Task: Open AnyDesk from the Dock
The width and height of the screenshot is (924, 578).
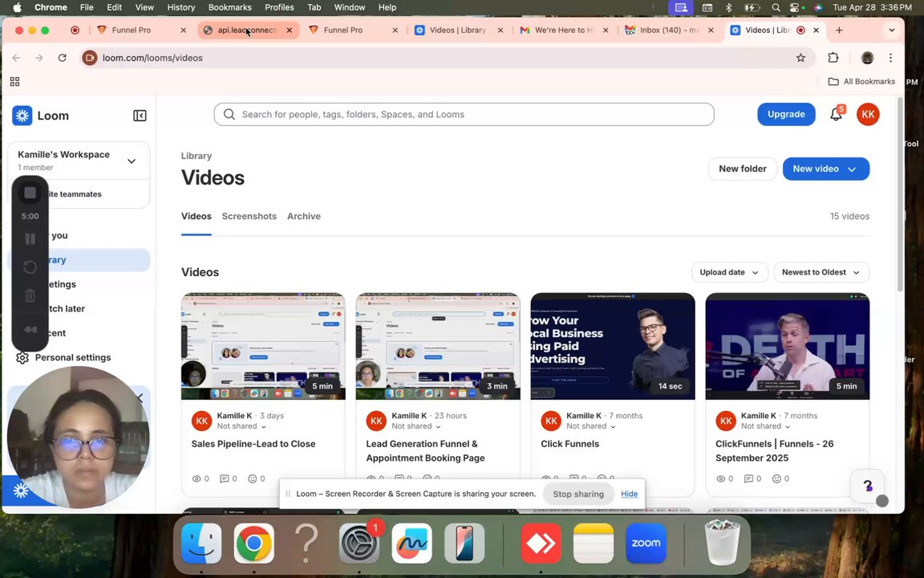Action: [x=541, y=543]
